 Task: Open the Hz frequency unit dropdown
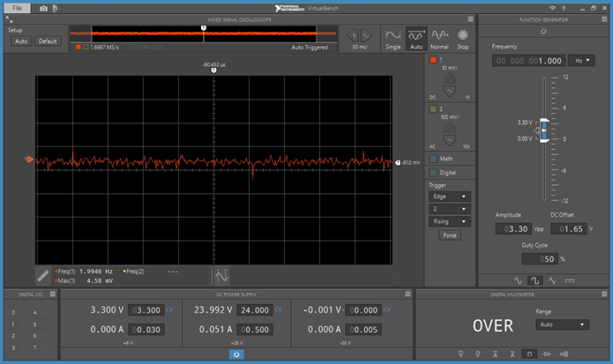[582, 61]
